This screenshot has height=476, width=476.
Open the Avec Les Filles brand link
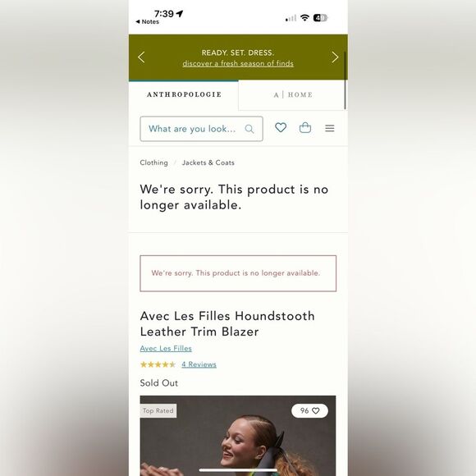pyautogui.click(x=166, y=349)
